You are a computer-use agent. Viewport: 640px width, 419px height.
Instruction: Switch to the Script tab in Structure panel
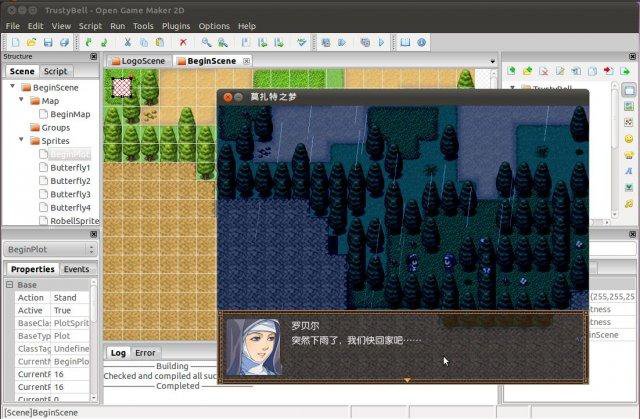[56, 71]
